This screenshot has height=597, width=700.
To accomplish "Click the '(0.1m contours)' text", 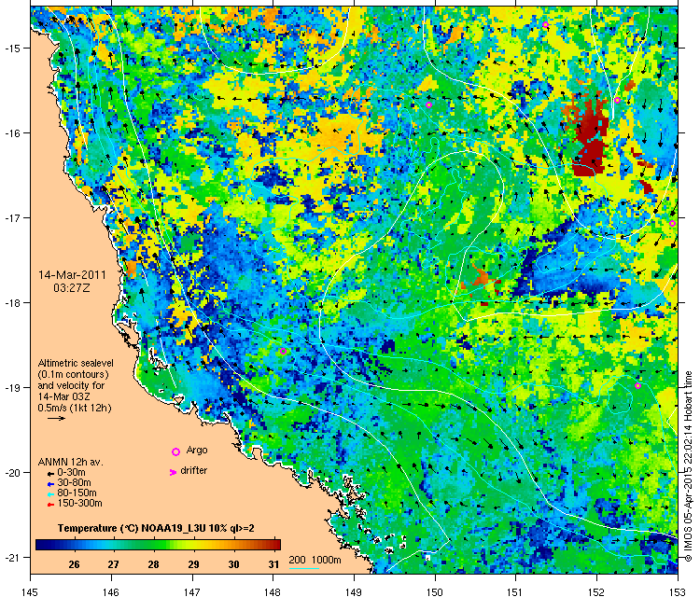I will tap(74, 374).
